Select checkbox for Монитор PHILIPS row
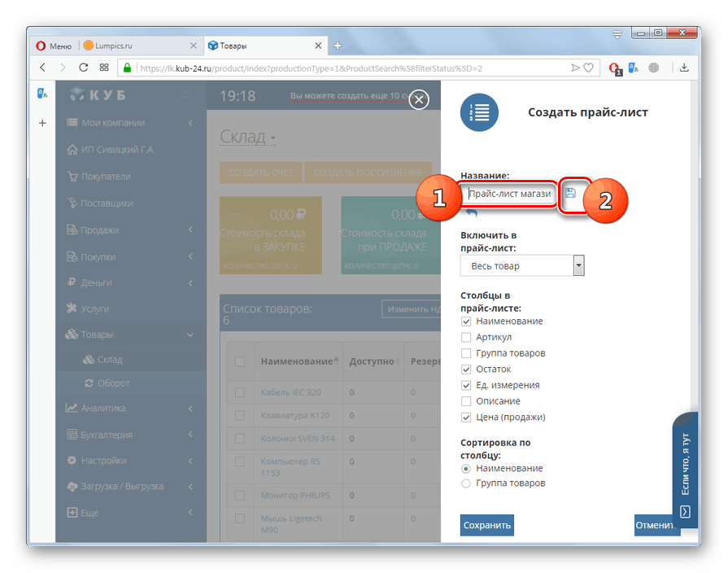Image resolution: width=728 pixels, height=573 pixels. pyautogui.click(x=240, y=496)
